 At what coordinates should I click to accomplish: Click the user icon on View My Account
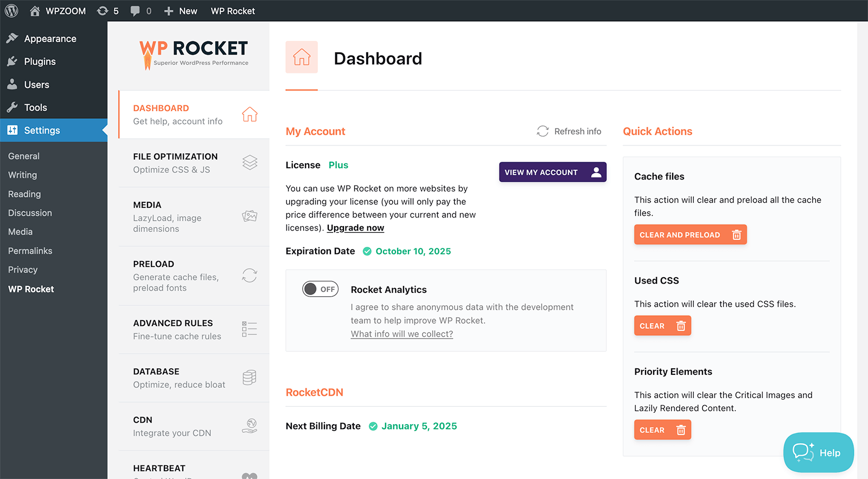pos(596,172)
